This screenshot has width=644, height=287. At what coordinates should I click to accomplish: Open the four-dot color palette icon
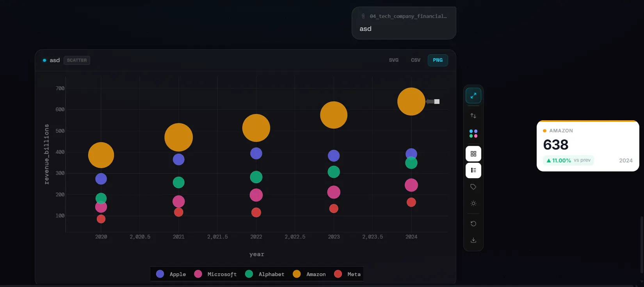click(473, 134)
